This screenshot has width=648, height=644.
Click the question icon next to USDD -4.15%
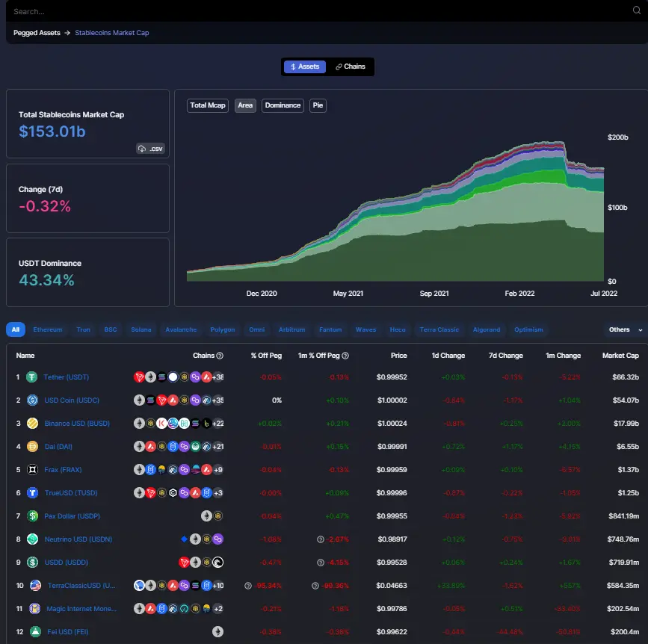tap(321, 563)
